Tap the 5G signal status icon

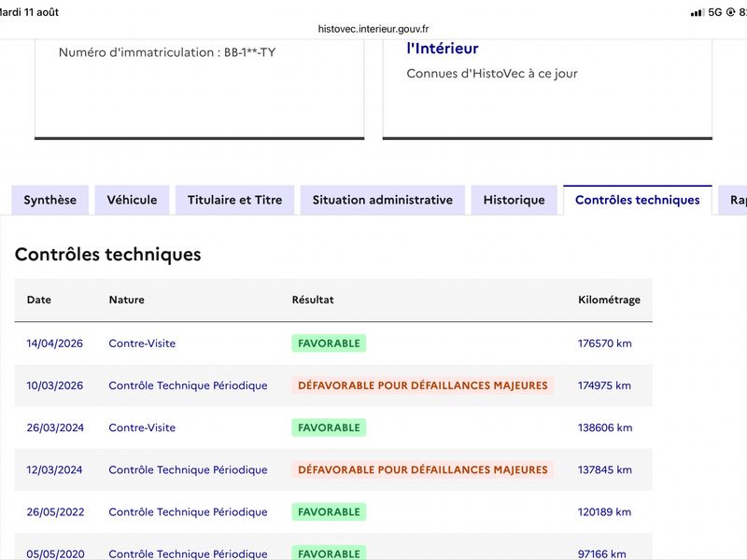[x=714, y=12]
